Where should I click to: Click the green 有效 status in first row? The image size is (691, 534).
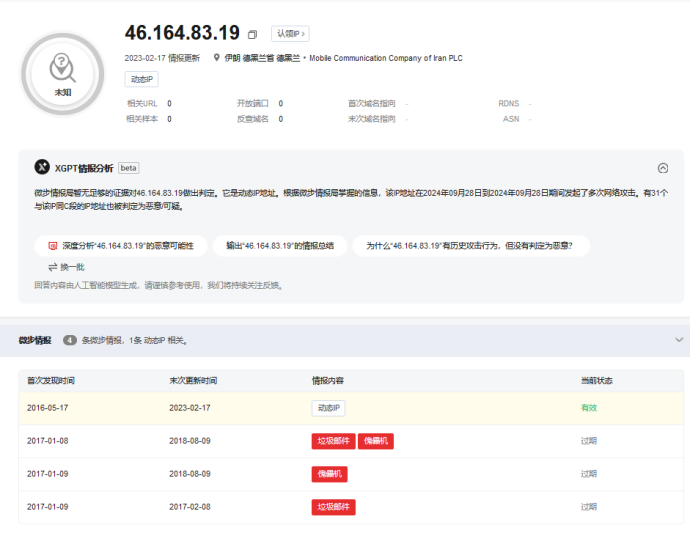pyautogui.click(x=589, y=408)
